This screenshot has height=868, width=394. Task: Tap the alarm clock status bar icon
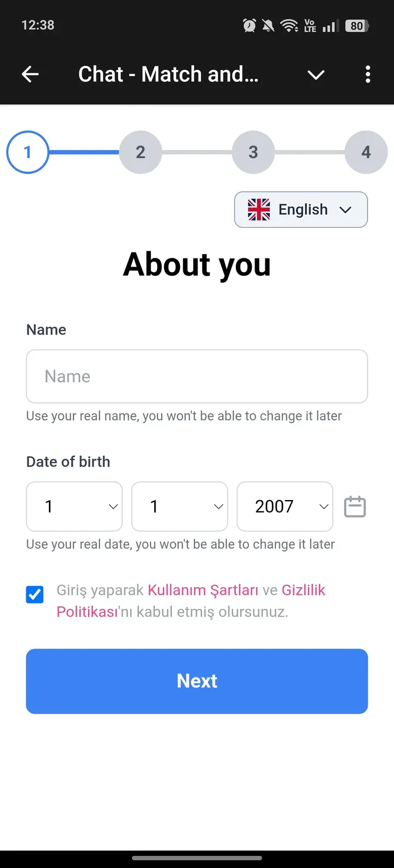(249, 25)
